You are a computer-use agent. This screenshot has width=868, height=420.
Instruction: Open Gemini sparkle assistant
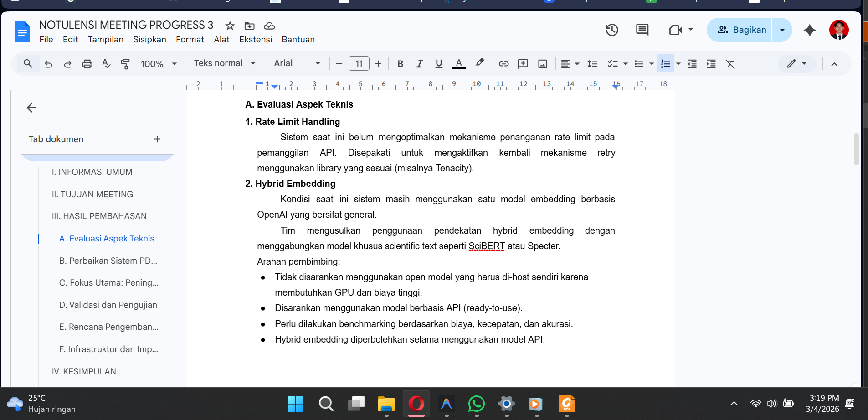tap(810, 30)
